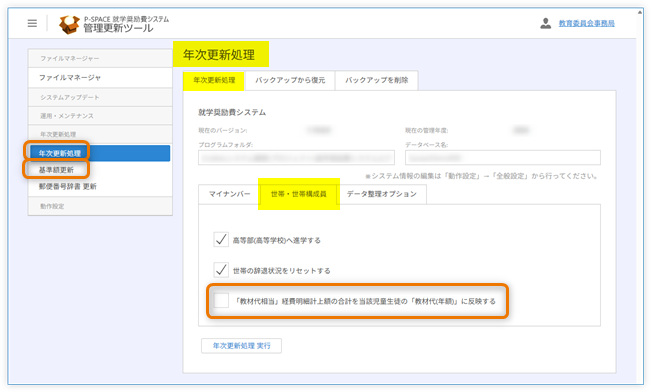Viewport: 651px width, 392px height.
Task: Click the 年次更新処理 page title
Action: (219, 55)
